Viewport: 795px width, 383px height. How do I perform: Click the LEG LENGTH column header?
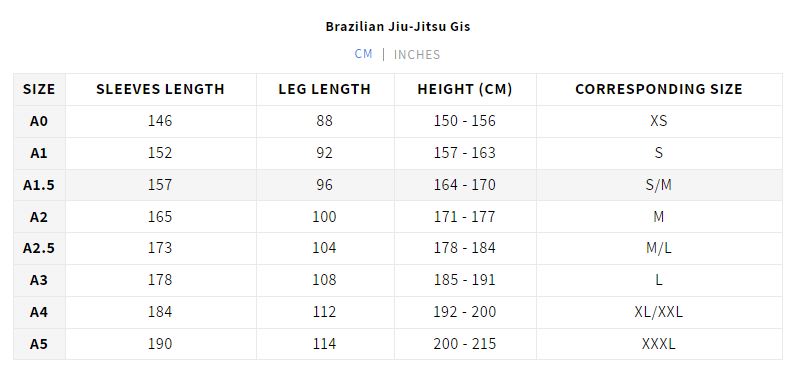pos(325,89)
